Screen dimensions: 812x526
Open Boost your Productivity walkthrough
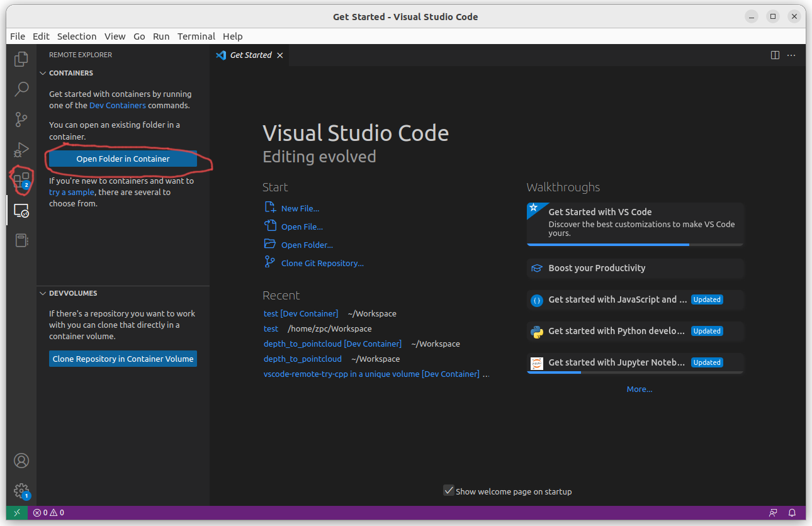point(635,268)
